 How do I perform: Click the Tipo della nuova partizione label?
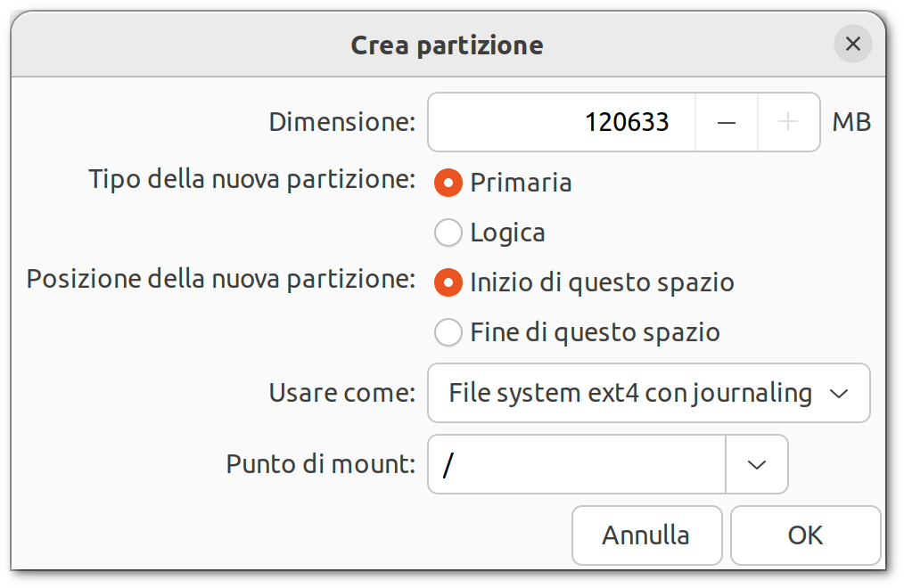click(252, 179)
